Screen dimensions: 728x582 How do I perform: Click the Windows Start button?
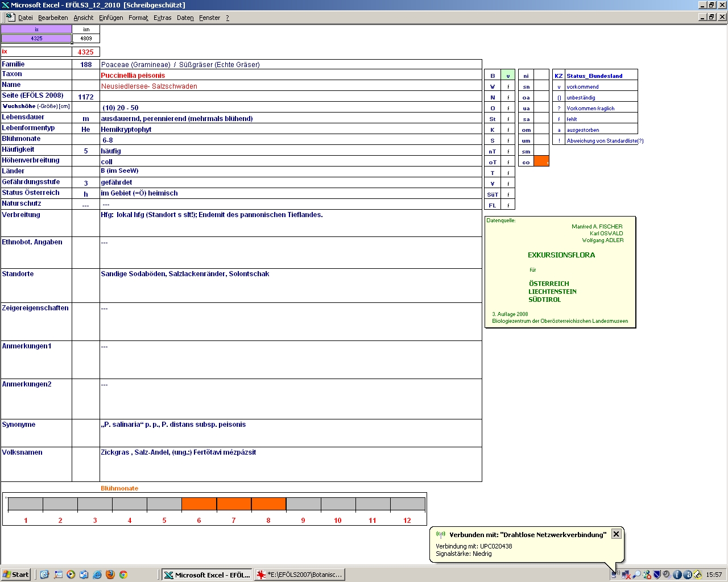tap(16, 575)
